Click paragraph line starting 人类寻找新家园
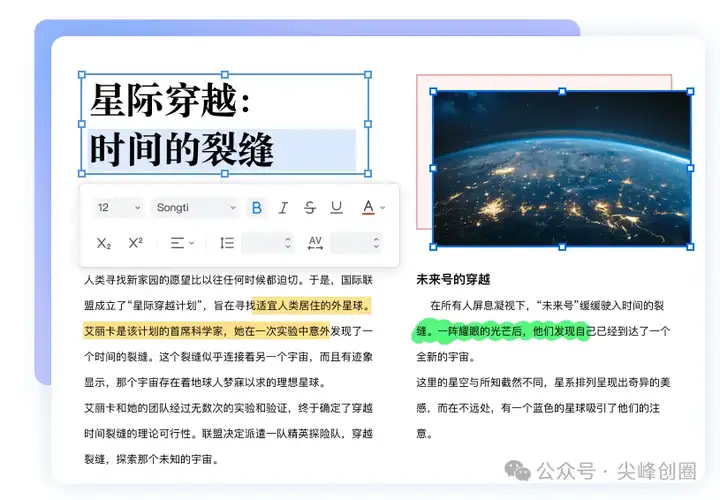This screenshot has width=720, height=500. point(228,280)
